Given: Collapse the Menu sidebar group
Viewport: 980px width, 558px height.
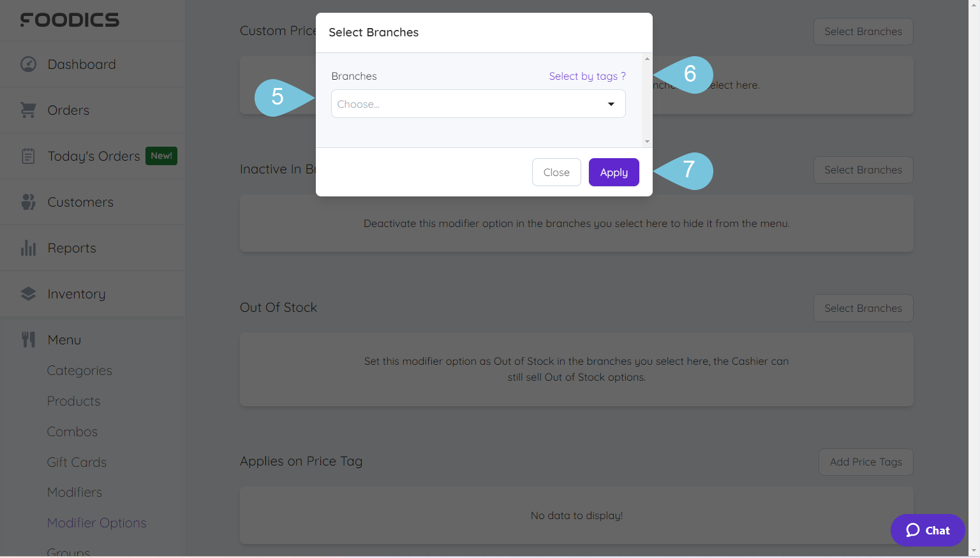Looking at the screenshot, I should tap(93, 339).
